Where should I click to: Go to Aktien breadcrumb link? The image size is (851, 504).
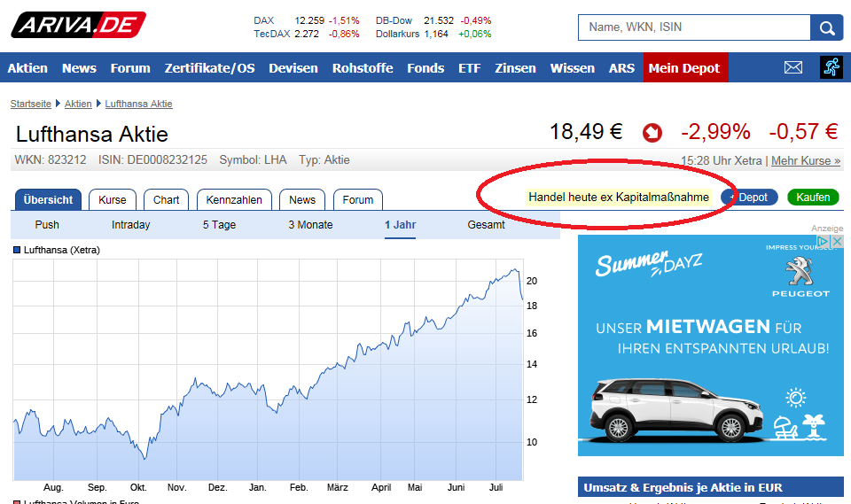click(x=78, y=104)
